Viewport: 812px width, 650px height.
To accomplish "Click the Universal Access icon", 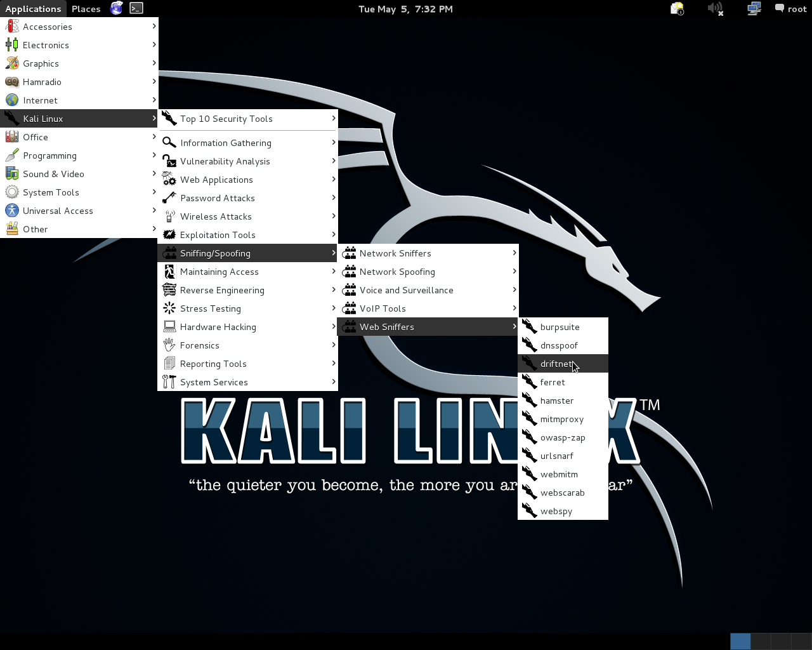I will coord(12,211).
